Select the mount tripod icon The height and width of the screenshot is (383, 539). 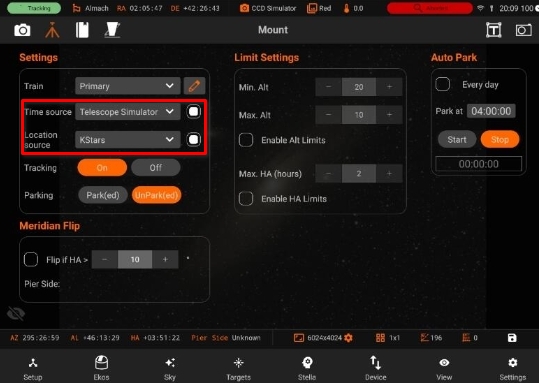pyautogui.click(x=52, y=30)
